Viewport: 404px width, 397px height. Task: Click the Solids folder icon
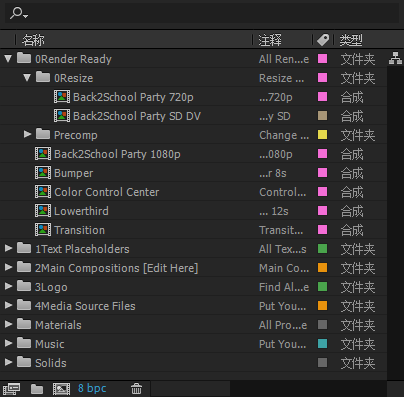tap(24, 362)
